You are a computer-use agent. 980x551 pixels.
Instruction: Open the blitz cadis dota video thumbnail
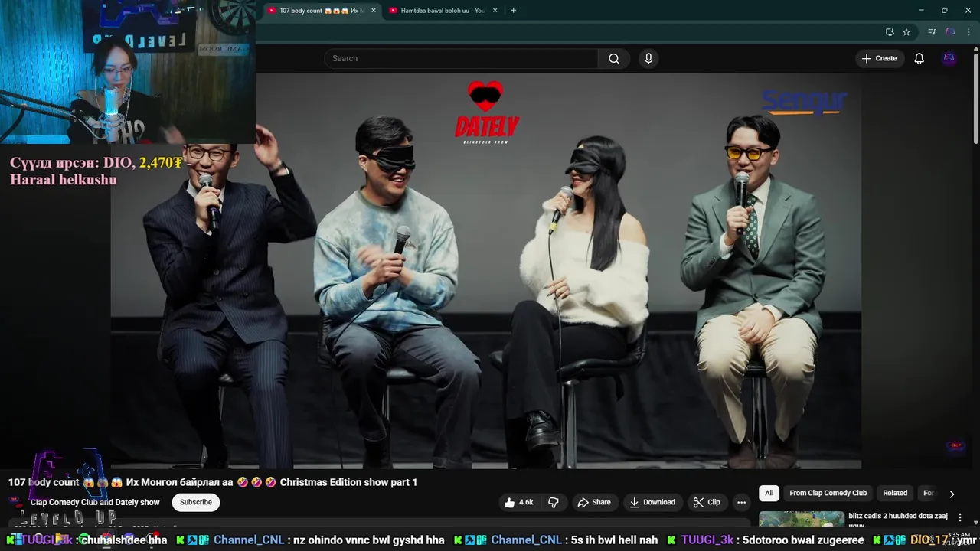click(x=802, y=520)
